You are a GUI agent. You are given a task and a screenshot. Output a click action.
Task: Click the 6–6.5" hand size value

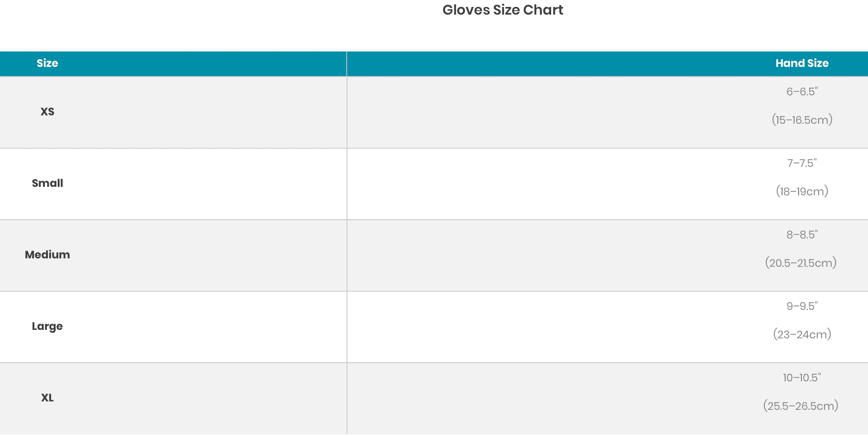(802, 92)
